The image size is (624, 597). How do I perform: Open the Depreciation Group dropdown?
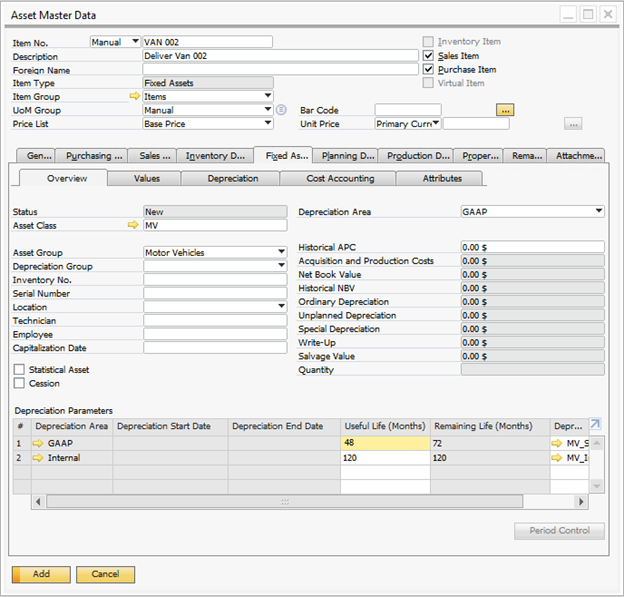[281, 265]
